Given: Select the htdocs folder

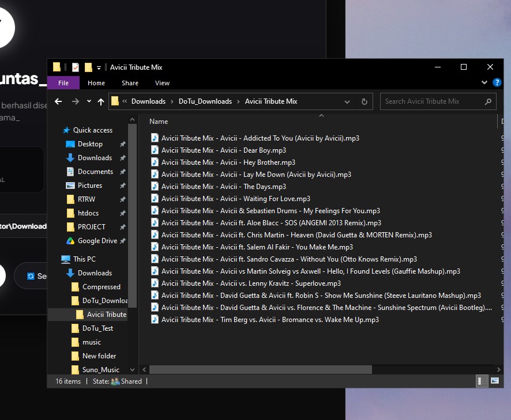Looking at the screenshot, I should [88, 213].
